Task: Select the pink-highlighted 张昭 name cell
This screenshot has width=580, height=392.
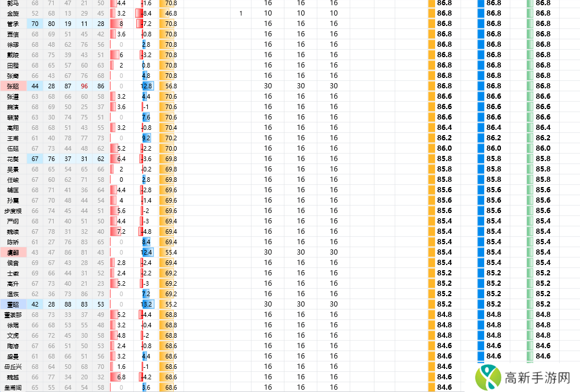Action: point(13,86)
